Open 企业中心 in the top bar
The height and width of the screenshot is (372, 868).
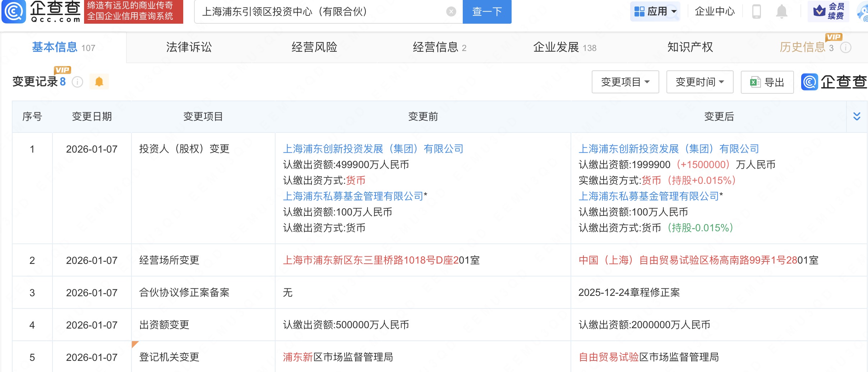pyautogui.click(x=715, y=11)
